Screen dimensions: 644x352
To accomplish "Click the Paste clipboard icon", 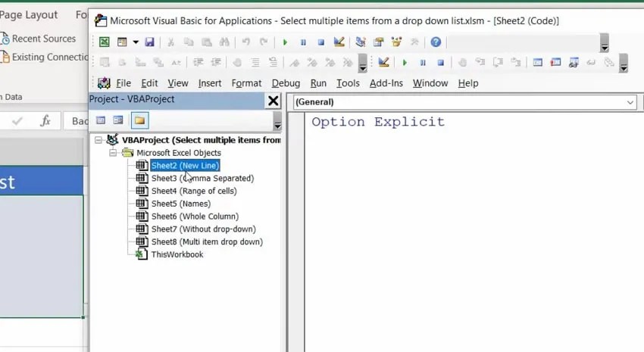I will pos(207,42).
